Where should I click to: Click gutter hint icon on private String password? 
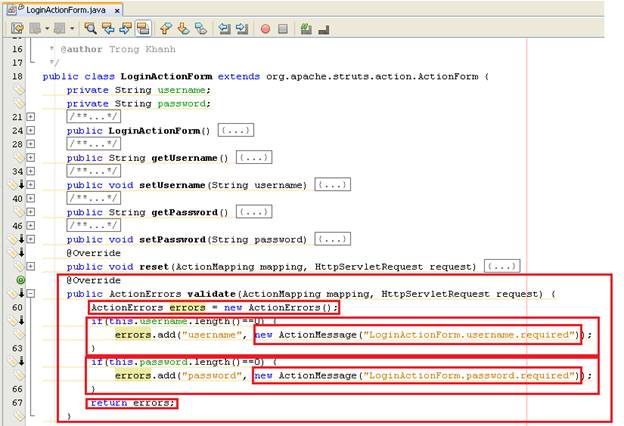20,104
